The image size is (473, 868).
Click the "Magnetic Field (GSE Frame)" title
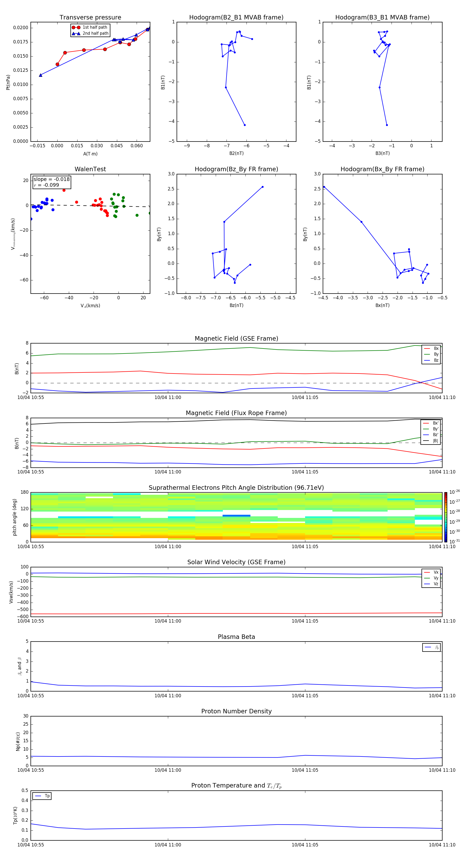[236, 339]
